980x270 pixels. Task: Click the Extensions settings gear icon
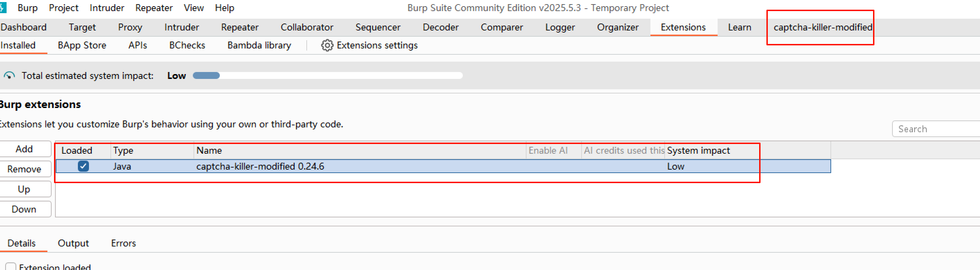click(x=327, y=45)
